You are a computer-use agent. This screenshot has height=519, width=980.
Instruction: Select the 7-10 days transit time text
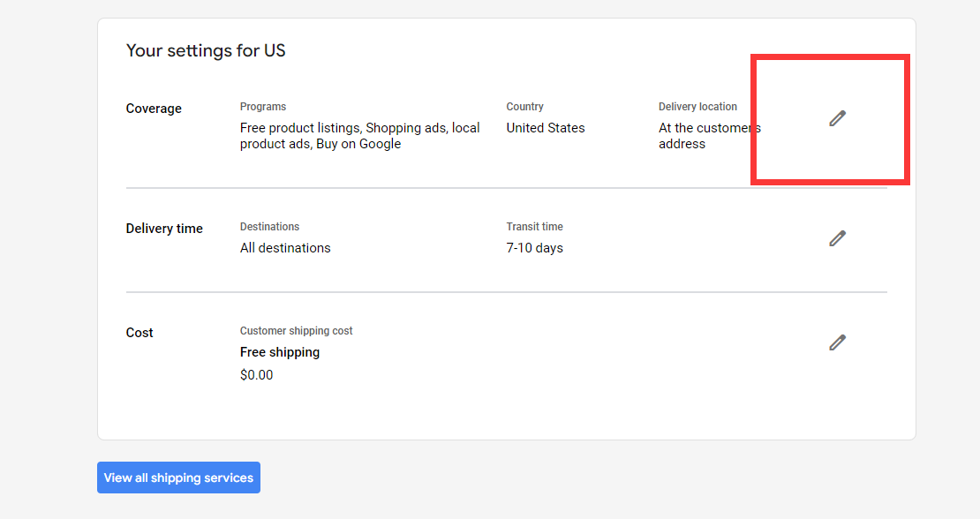point(534,247)
